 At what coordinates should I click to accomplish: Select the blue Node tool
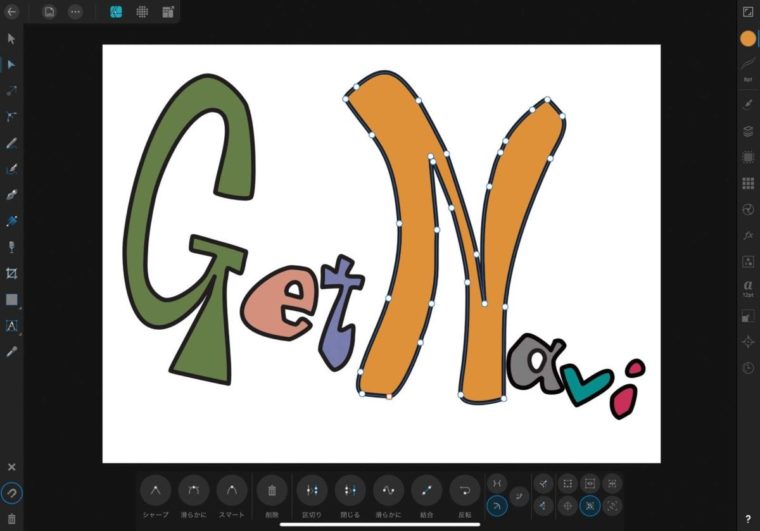(12, 64)
